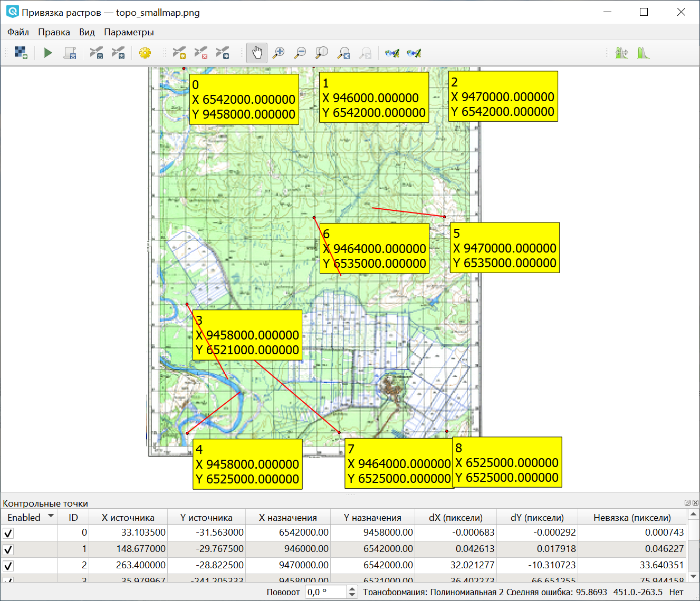This screenshot has width=700, height=601.
Task: Select dX cell 32.021277
Action: point(456,566)
